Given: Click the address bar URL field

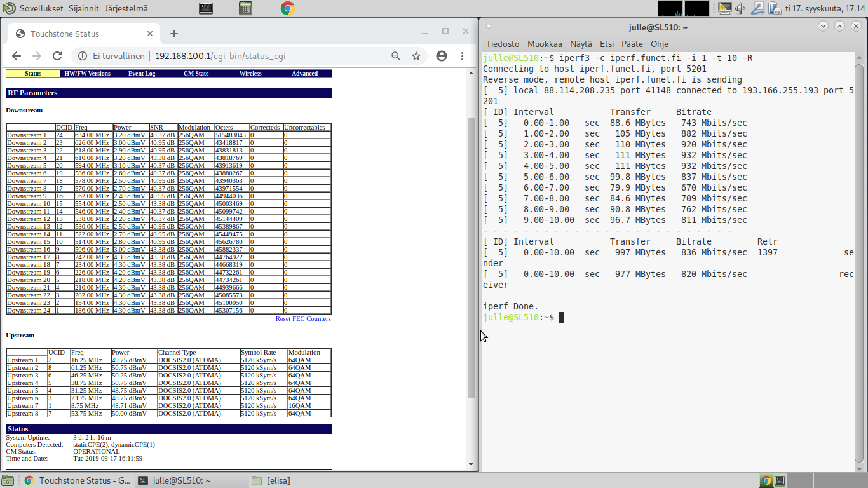Looking at the screenshot, I should [220, 56].
